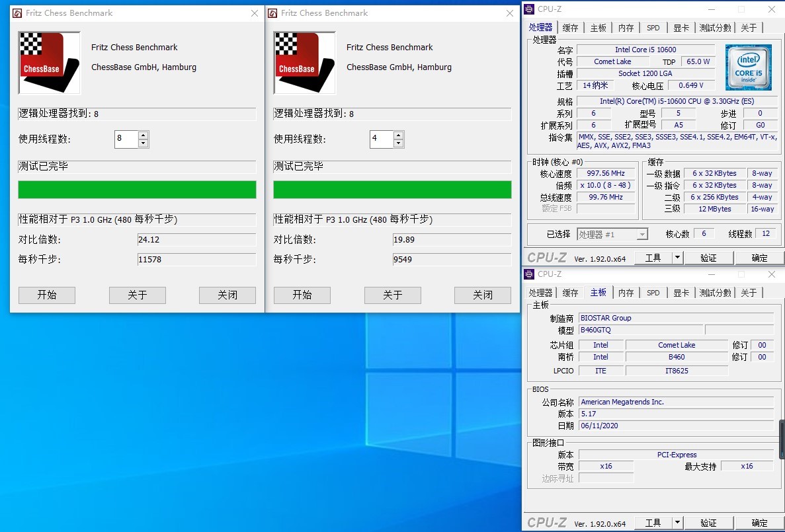Open 关于 in right Fritz window
The image size is (785, 532).
(393, 295)
